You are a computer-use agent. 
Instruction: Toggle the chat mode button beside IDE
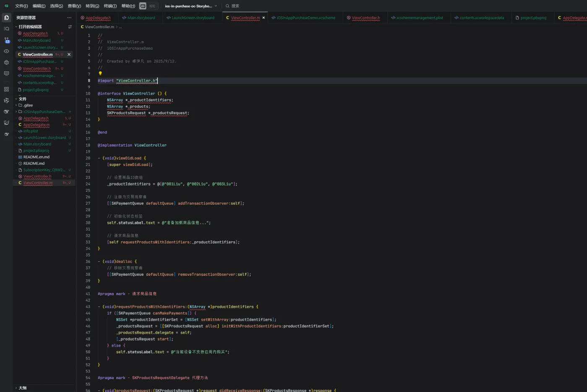tap(143, 6)
